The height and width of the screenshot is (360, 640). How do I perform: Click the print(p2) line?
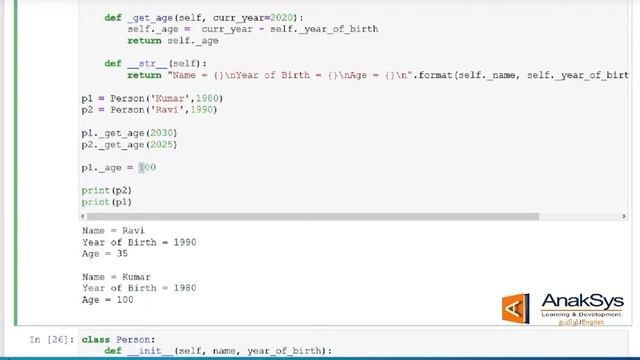(x=107, y=191)
